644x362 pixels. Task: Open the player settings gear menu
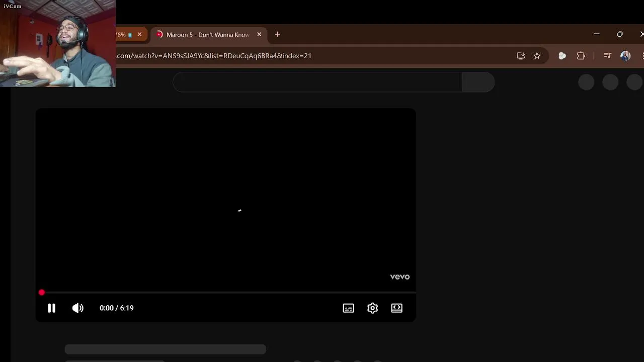(372, 308)
